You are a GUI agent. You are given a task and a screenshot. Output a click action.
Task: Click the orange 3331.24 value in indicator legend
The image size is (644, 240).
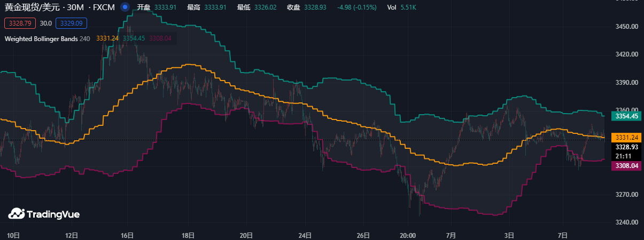click(x=107, y=38)
